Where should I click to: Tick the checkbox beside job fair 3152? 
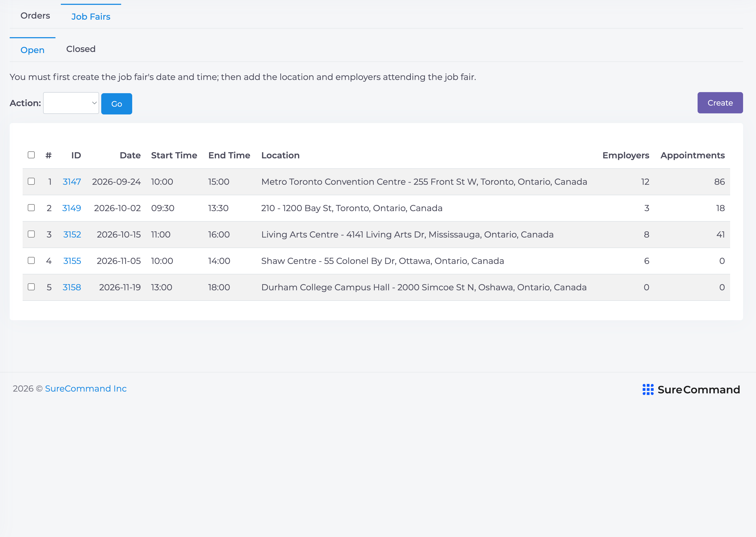31,234
